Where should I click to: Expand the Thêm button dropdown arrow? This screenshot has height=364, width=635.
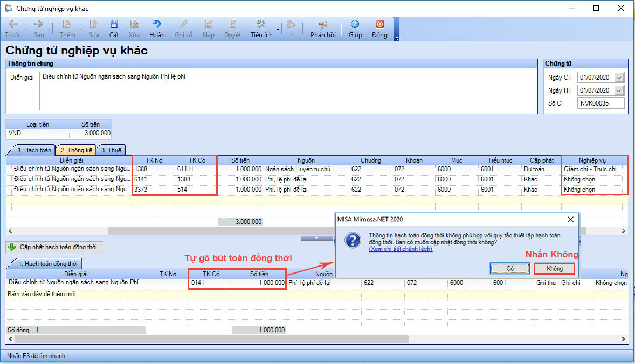[81, 30]
